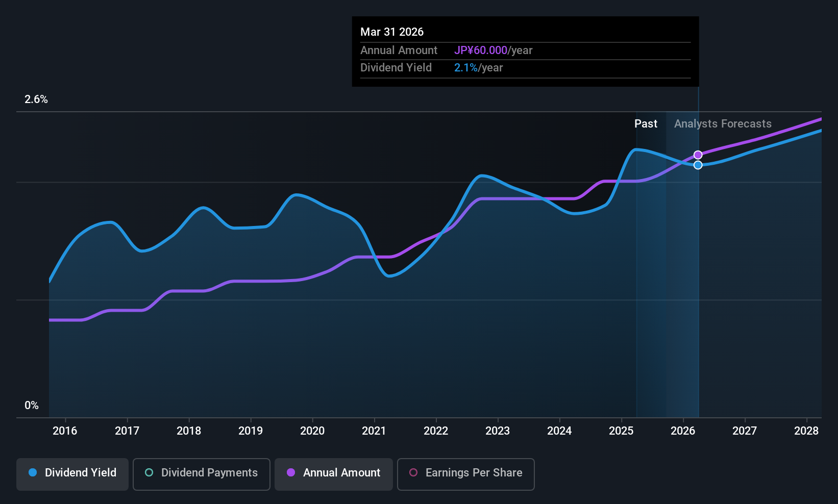
Task: Select the 2023 x-axis year label
Action: point(498,431)
